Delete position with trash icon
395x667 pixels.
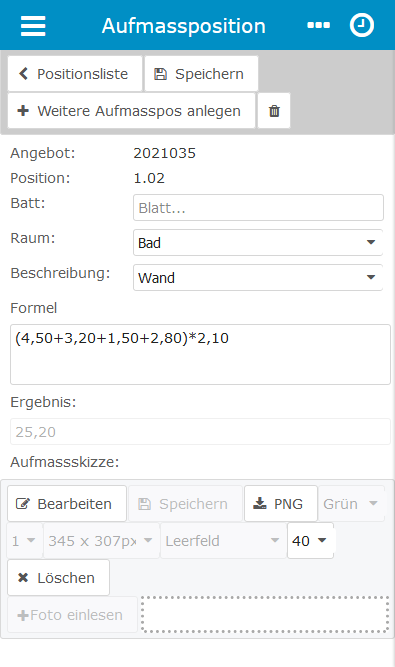point(274,111)
